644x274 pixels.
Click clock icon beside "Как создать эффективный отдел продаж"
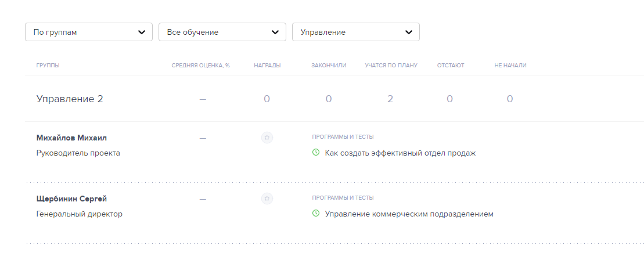point(316,153)
